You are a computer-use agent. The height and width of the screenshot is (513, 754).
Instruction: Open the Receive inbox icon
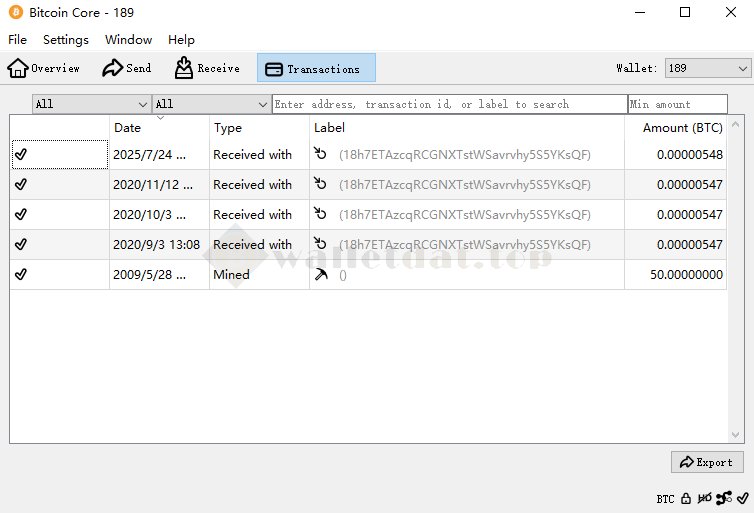[184, 68]
